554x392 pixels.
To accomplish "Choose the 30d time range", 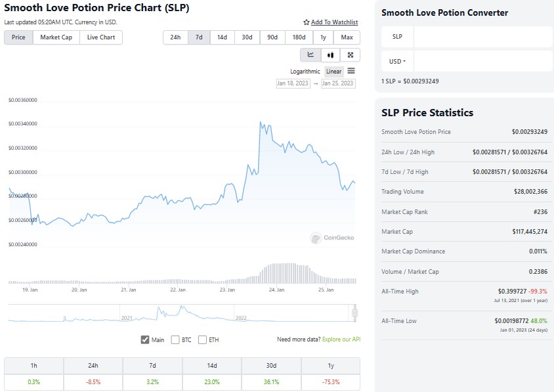I will pos(247,37).
